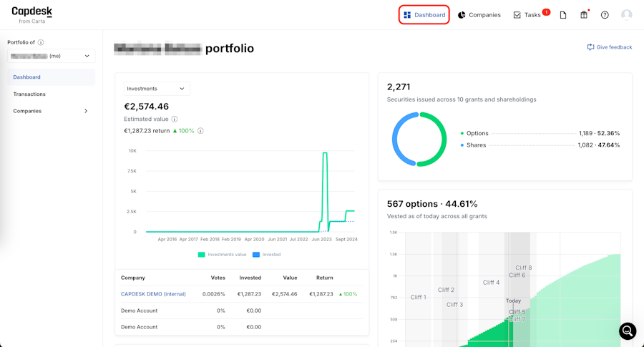Viewport: 644px width, 347px height.
Task: Go to the Companies tab in header
Action: click(x=479, y=15)
